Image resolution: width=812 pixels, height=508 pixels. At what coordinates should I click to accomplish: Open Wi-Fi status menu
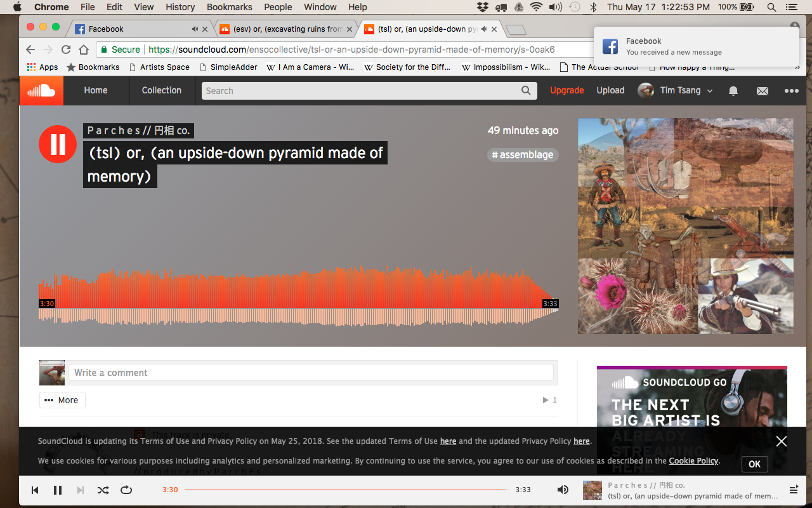[x=537, y=7]
